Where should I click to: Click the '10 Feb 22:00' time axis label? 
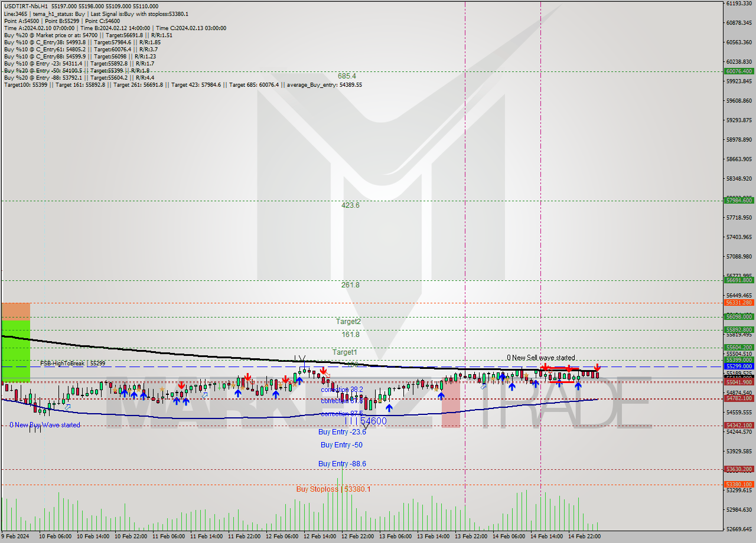131,537
